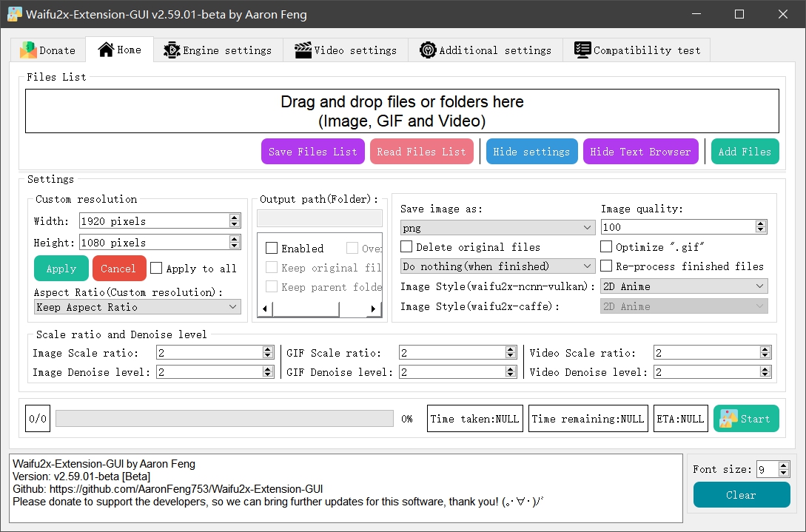The height and width of the screenshot is (532, 806).
Task: Click the Read Files List button
Action: point(422,152)
